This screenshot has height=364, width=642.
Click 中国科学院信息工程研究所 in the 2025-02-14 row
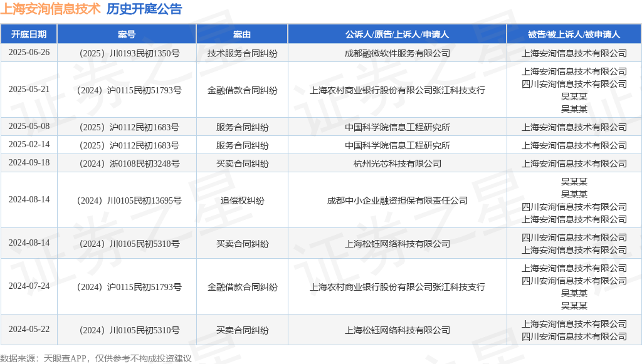[397, 145]
